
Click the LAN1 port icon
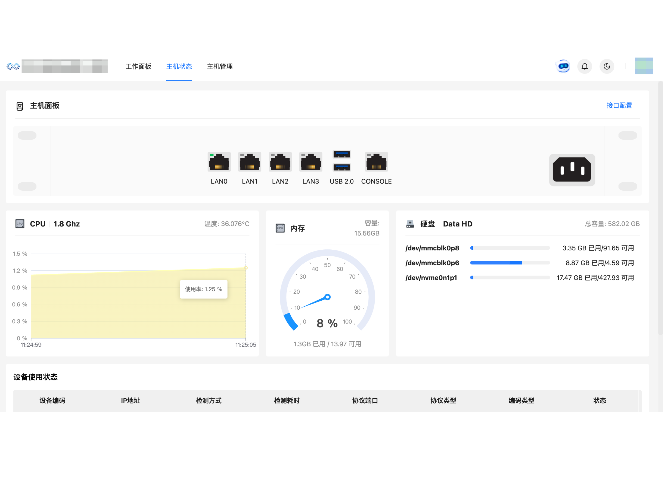(x=250, y=162)
